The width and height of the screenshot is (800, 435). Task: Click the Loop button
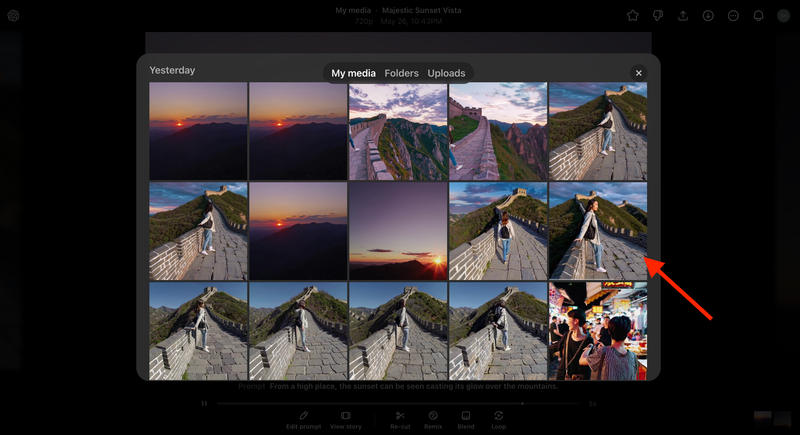pyautogui.click(x=498, y=420)
